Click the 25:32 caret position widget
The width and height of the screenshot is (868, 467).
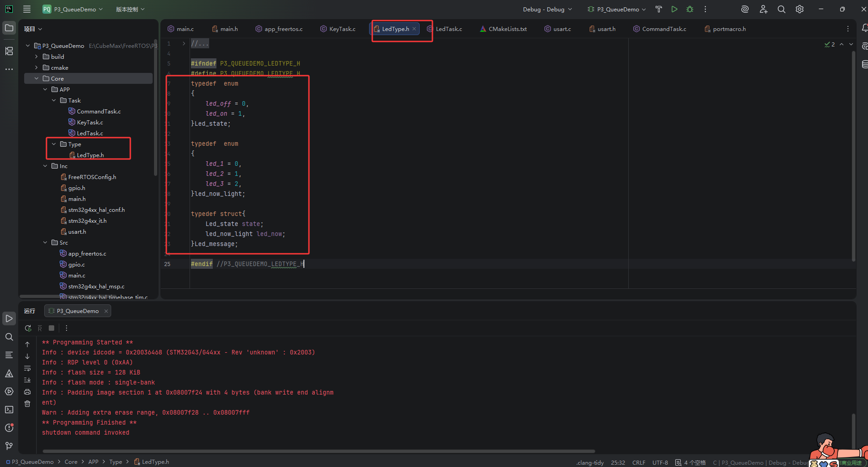tap(618, 462)
